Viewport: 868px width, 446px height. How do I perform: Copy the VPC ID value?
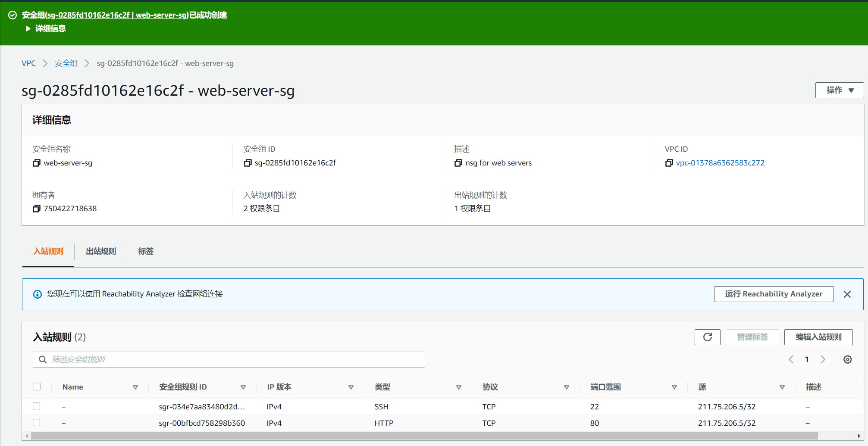[x=669, y=163]
